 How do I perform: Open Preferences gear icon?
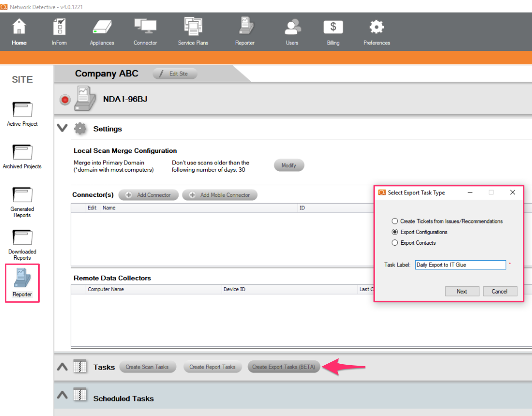coord(377,28)
